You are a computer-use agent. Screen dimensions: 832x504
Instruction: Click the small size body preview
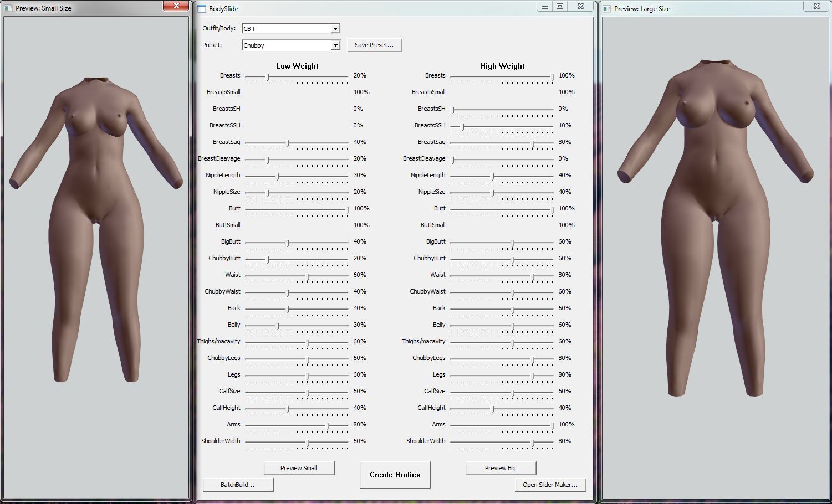coord(96,230)
